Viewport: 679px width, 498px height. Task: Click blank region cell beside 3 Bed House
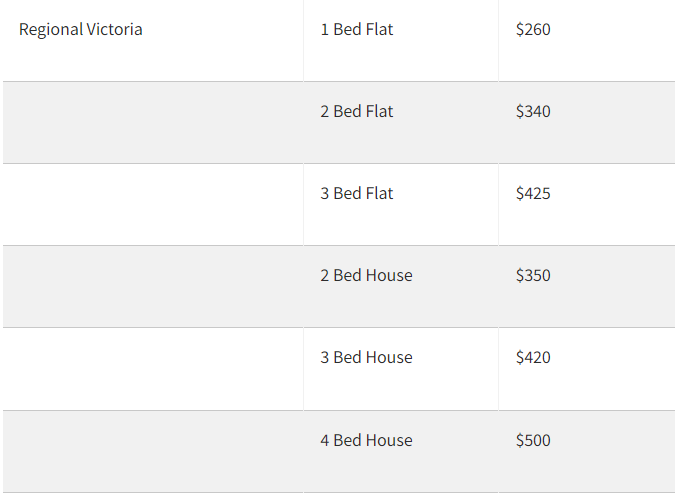point(153,369)
